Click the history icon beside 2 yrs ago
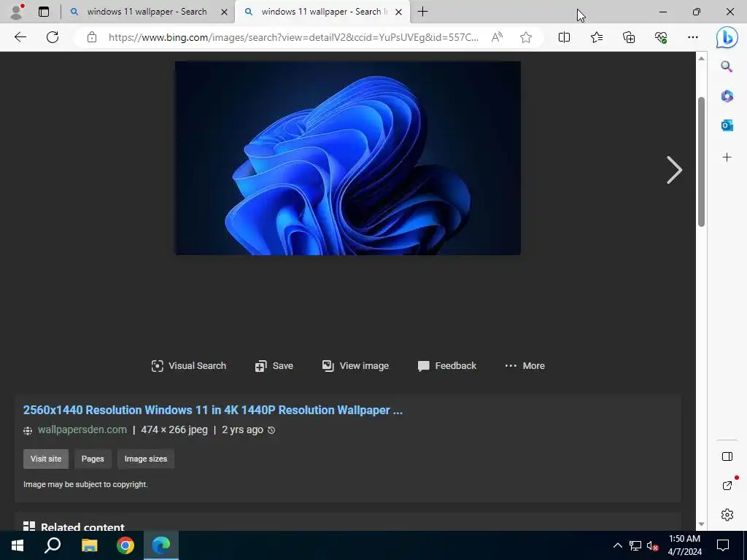 (x=271, y=430)
